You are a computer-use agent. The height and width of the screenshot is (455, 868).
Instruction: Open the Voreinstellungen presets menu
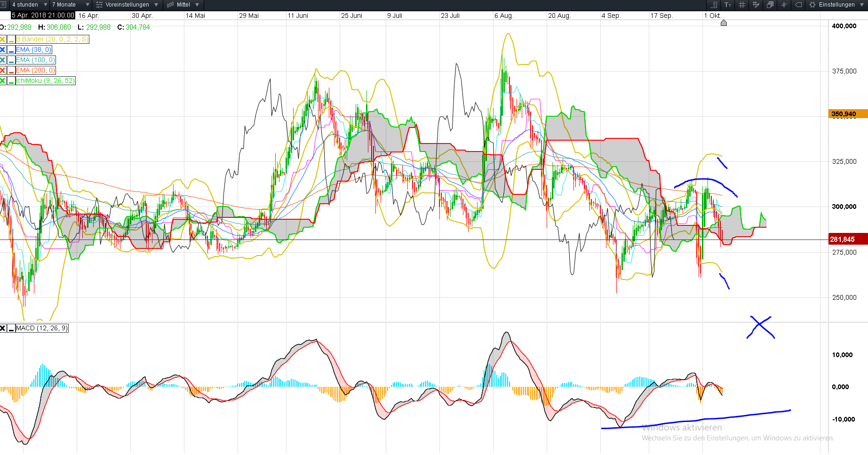click(127, 5)
